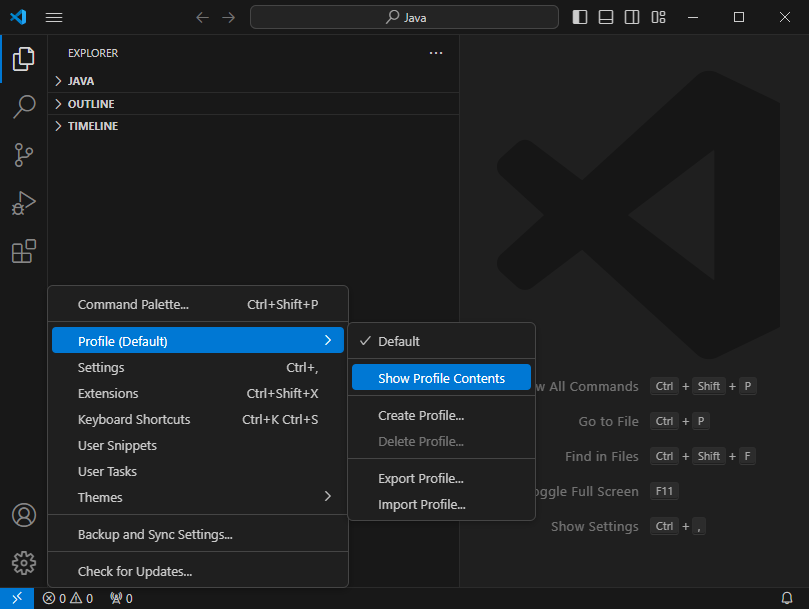Open the Explorer view in activity bar
The image size is (809, 609).
(24, 59)
